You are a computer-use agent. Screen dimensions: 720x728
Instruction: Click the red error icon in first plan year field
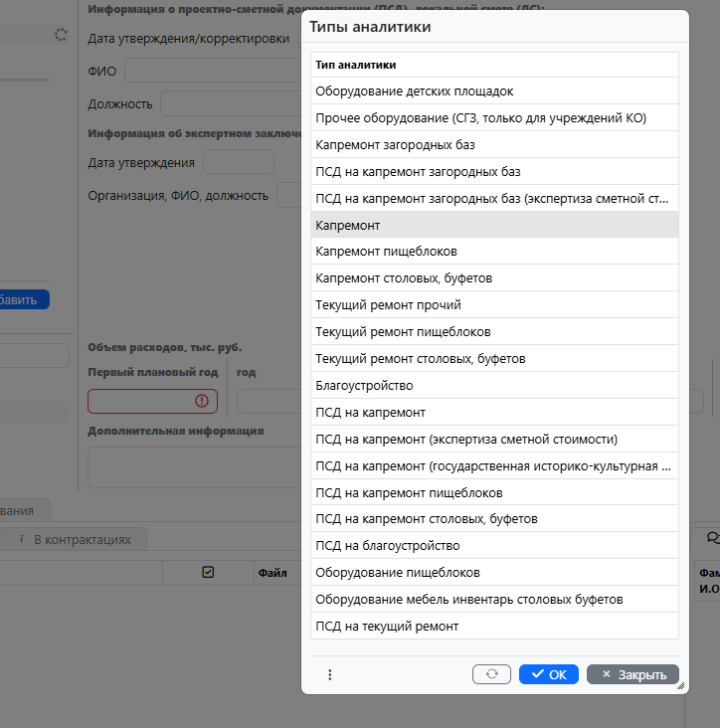pos(202,401)
